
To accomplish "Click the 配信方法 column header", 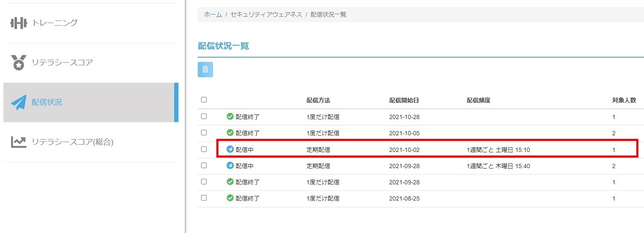I will pos(318,100).
